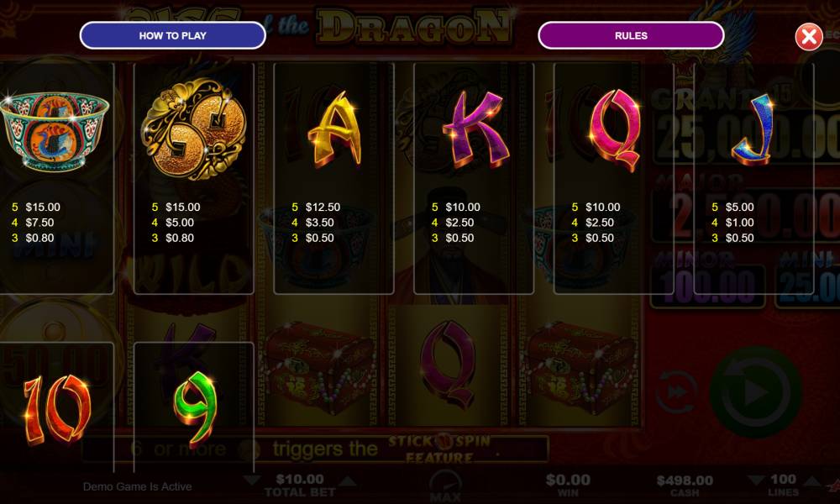Switch to the RULES tab
The image size is (840, 504).
tap(631, 35)
